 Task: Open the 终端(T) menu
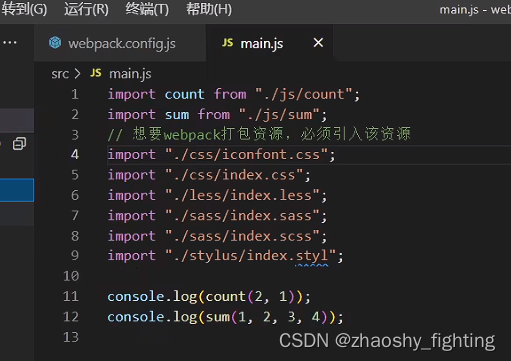click(x=147, y=9)
